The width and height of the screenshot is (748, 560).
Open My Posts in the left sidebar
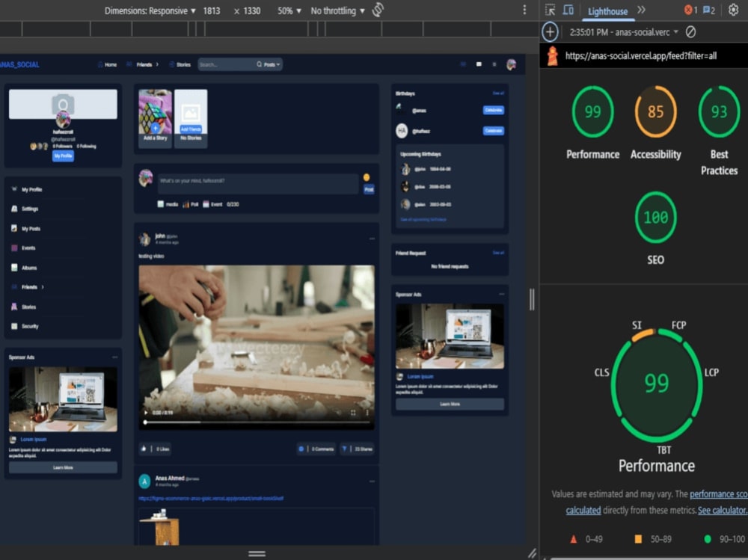coord(25,229)
